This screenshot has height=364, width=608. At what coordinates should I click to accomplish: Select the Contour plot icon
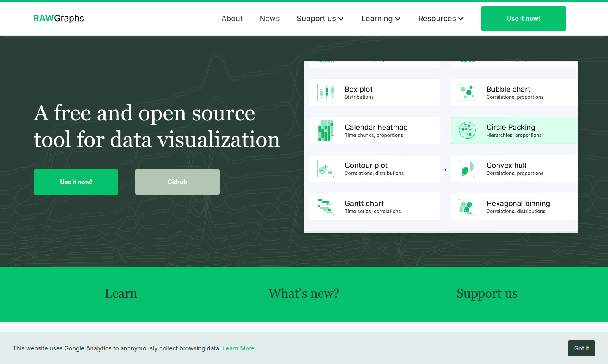326,168
